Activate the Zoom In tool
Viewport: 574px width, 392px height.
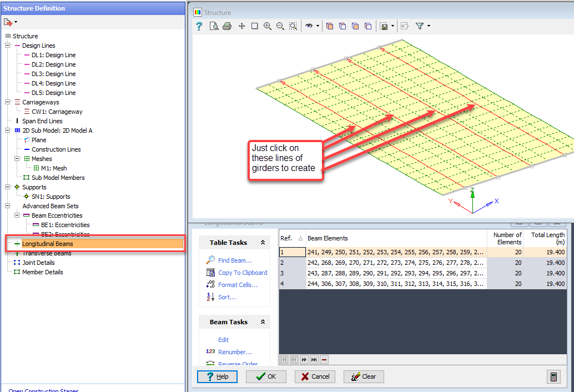[x=267, y=26]
